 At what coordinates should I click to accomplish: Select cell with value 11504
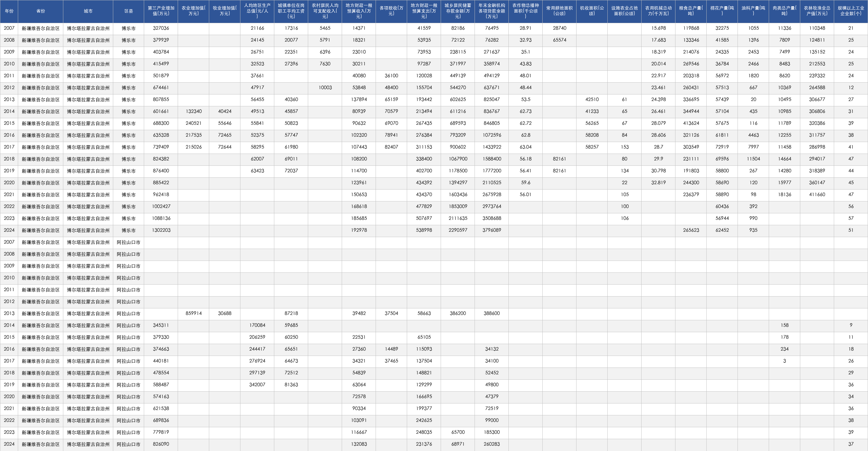(x=753, y=159)
